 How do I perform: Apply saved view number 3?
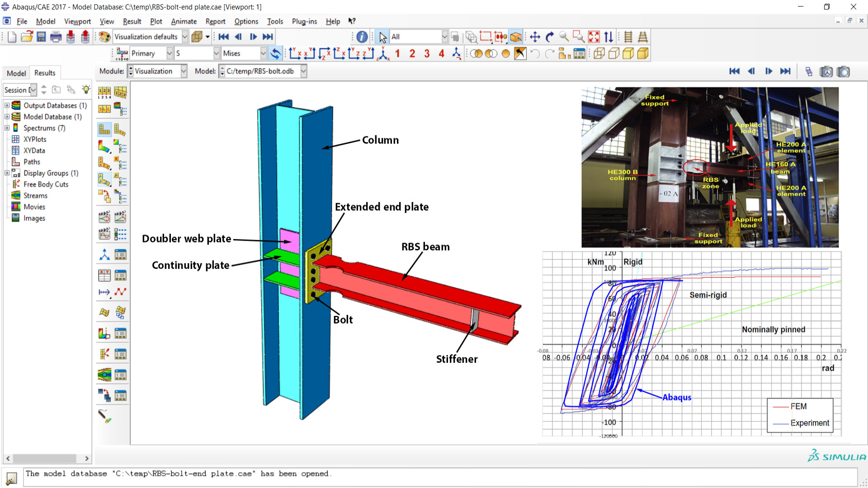tap(427, 54)
